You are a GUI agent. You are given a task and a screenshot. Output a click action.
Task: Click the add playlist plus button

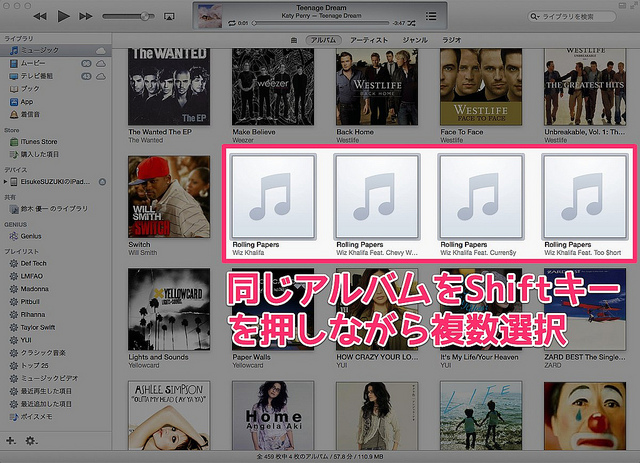point(11,441)
